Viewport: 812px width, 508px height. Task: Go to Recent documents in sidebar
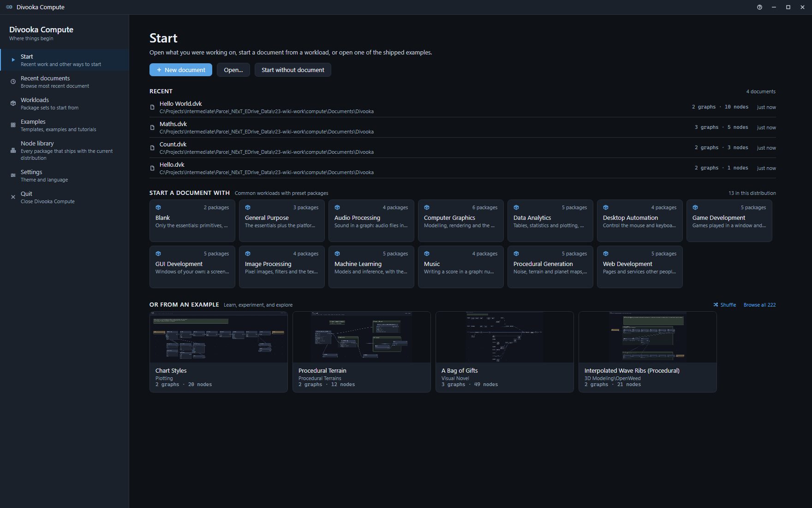65,82
